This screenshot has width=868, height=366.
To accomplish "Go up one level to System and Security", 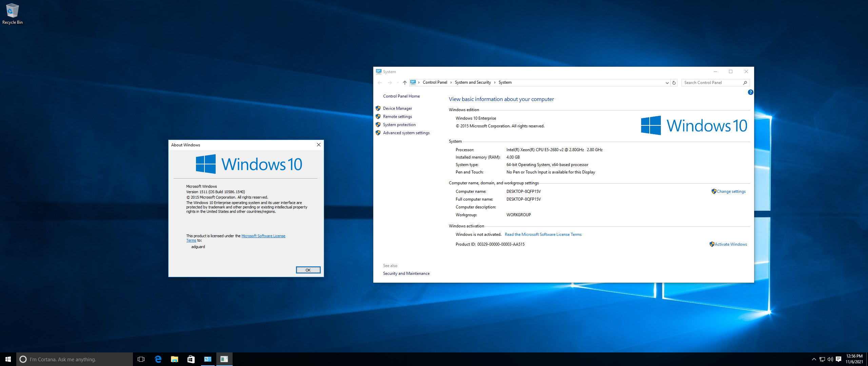I will 405,83.
